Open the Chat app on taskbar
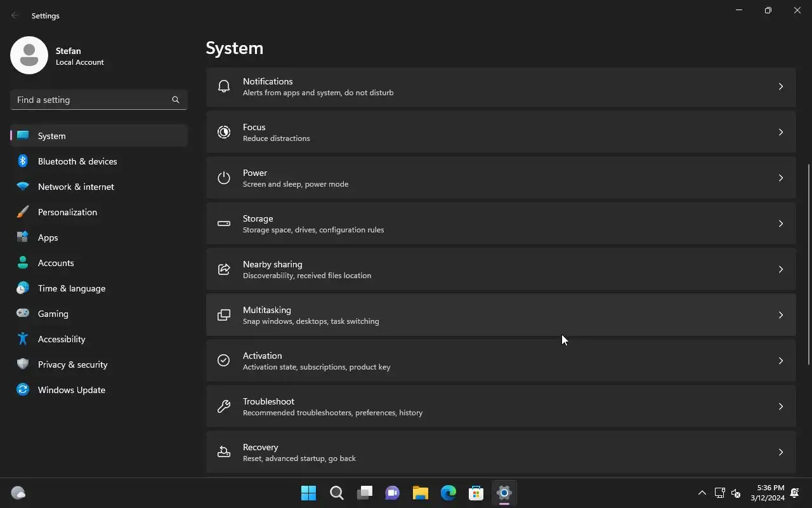The image size is (812, 508). click(x=393, y=493)
